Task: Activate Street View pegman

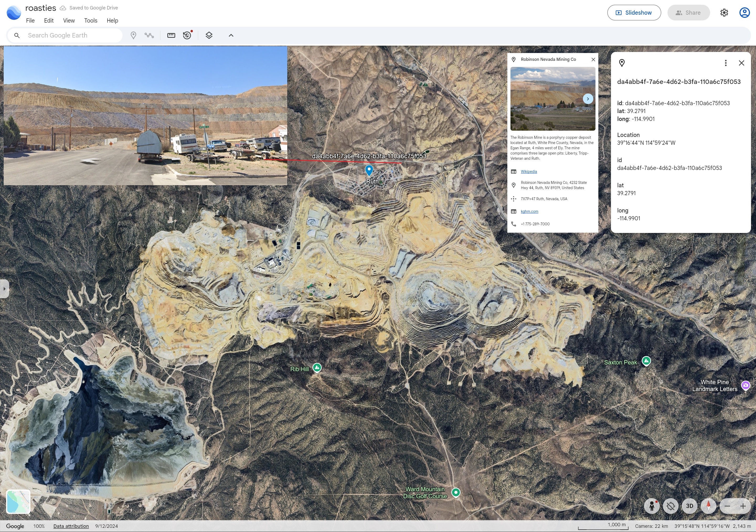Action: point(652,506)
